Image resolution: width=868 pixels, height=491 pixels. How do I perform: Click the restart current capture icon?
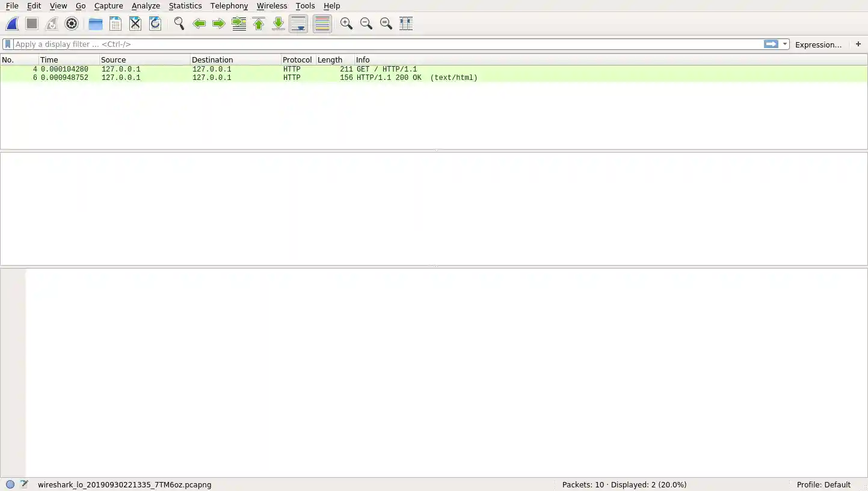(51, 23)
